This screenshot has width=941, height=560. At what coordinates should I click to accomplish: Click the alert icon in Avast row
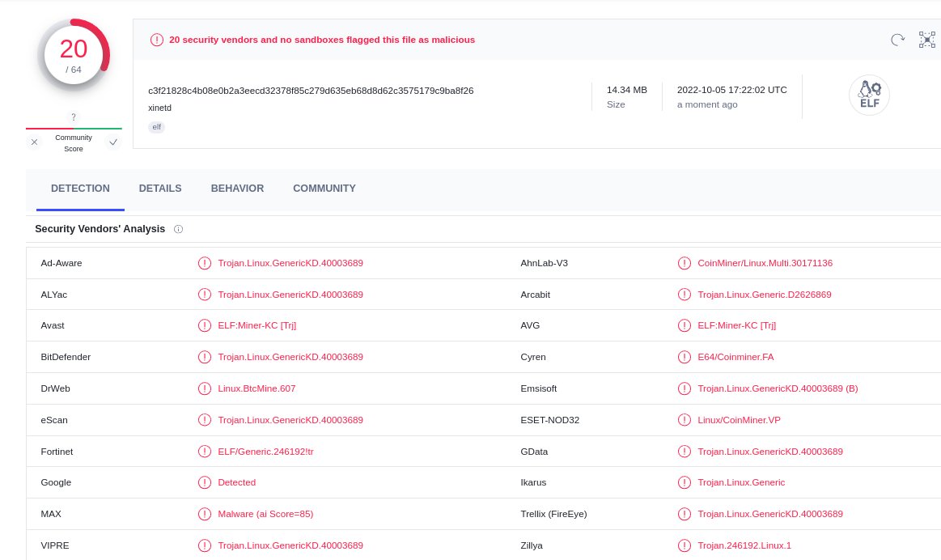tap(205, 325)
